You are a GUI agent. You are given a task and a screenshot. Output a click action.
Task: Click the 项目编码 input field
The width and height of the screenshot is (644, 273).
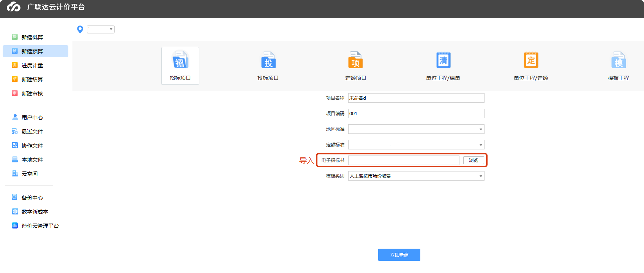416,113
